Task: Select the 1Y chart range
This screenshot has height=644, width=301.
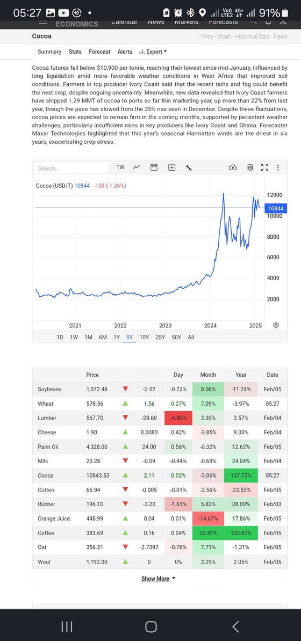Action: pyautogui.click(x=116, y=338)
